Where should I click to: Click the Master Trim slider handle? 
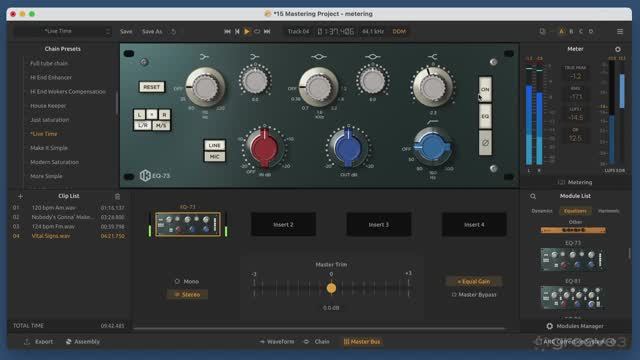pyautogui.click(x=331, y=288)
